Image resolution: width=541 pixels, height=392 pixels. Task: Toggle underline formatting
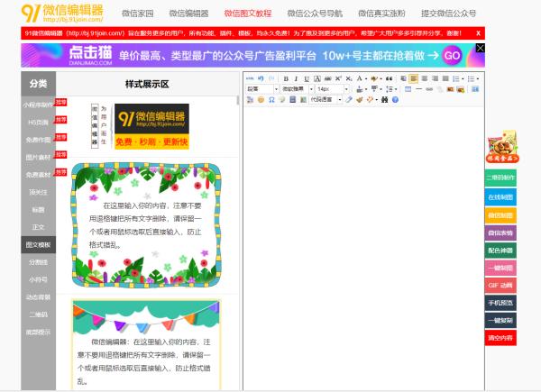(307, 78)
